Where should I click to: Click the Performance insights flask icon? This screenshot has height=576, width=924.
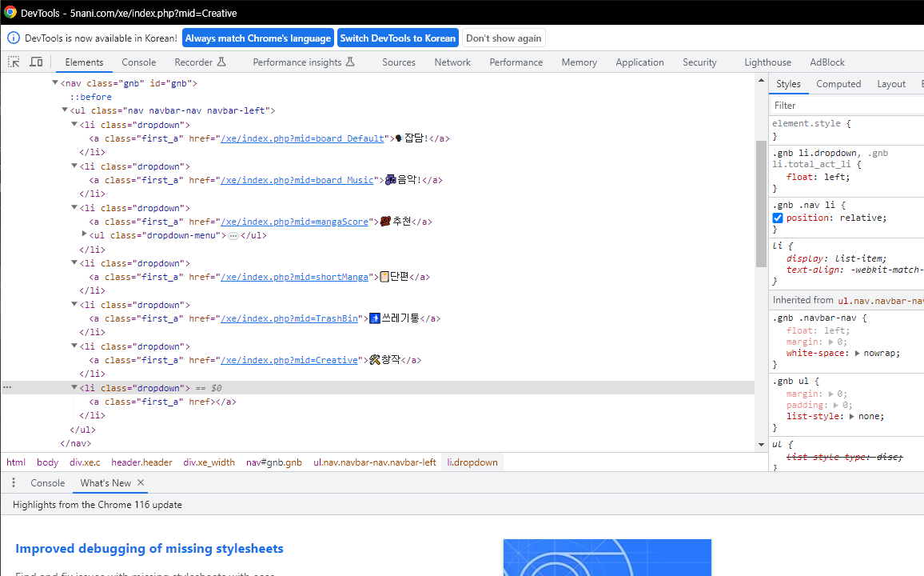(x=350, y=62)
